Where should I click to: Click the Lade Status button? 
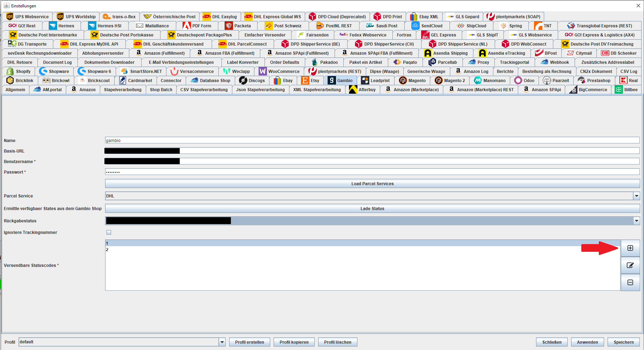[x=372, y=208]
